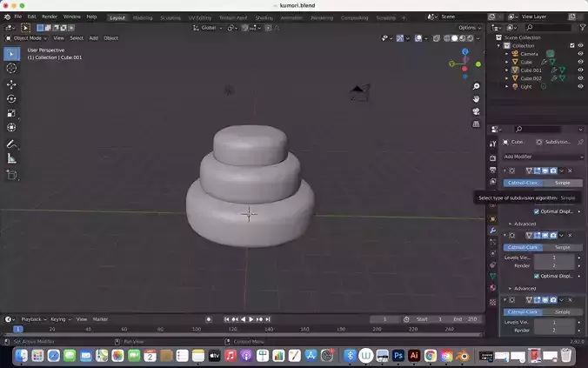Open the Object Data green triangle tab

click(492, 276)
